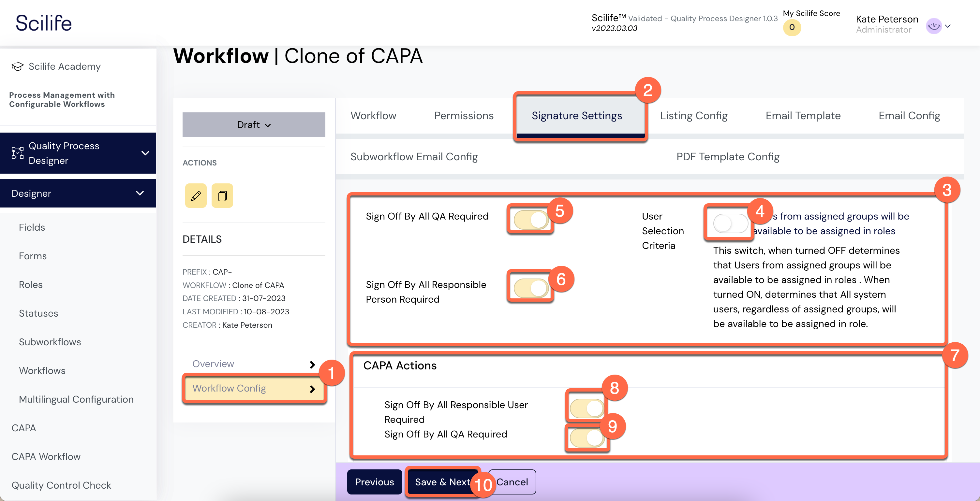Screen dimensions: 980x501
Task: Open Roles in the sidebar
Action: (x=31, y=285)
